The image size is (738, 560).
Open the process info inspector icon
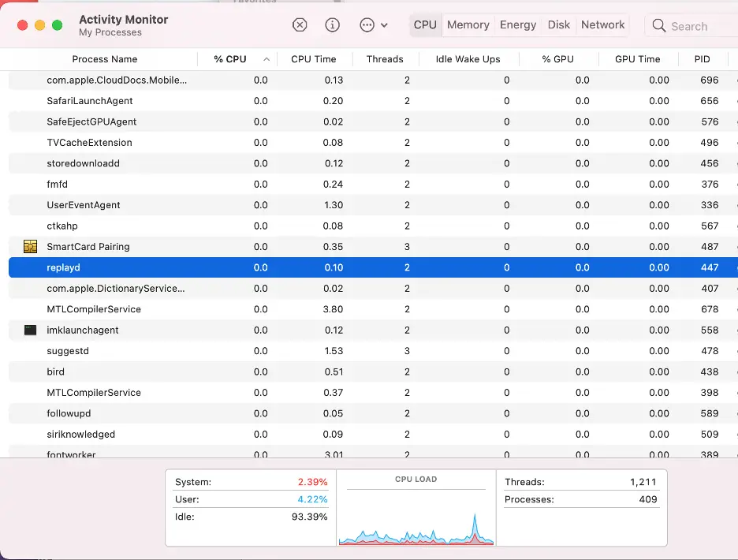point(332,25)
